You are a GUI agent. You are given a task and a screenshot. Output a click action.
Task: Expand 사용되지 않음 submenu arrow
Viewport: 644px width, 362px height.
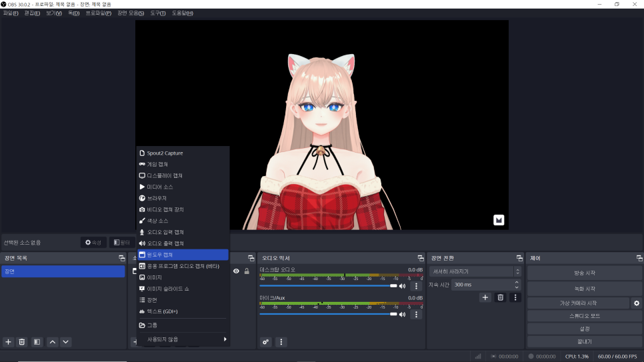click(225, 339)
